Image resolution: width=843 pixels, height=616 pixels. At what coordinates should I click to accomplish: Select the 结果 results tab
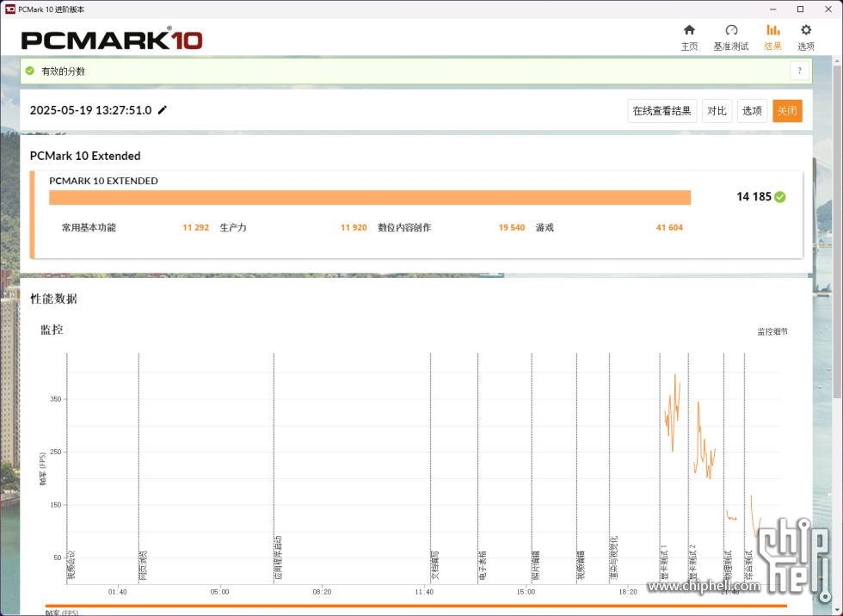click(x=772, y=38)
